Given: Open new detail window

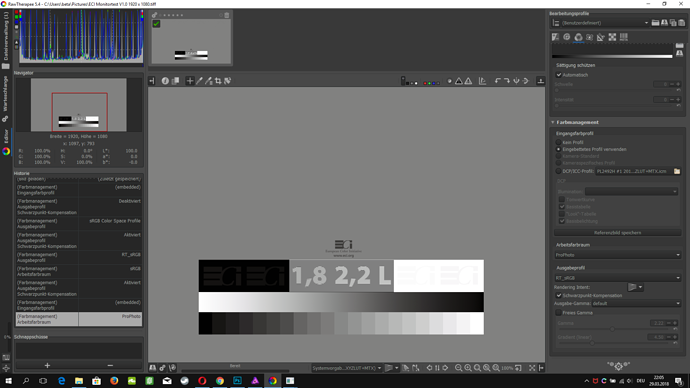Looking at the screenshot, I should [518, 368].
